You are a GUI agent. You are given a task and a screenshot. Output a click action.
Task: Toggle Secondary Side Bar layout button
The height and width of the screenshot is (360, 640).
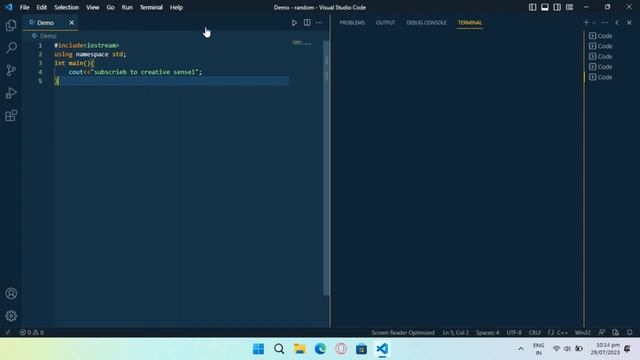pyautogui.click(x=557, y=7)
